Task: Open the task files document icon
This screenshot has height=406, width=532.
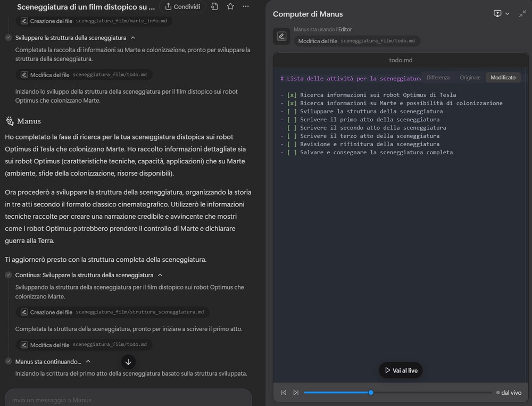Action: [214, 7]
